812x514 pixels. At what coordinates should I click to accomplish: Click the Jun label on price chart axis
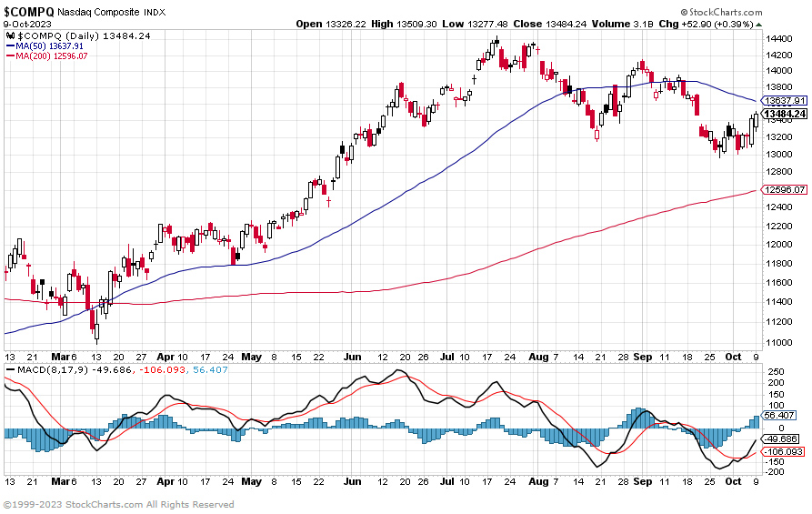[x=352, y=357]
